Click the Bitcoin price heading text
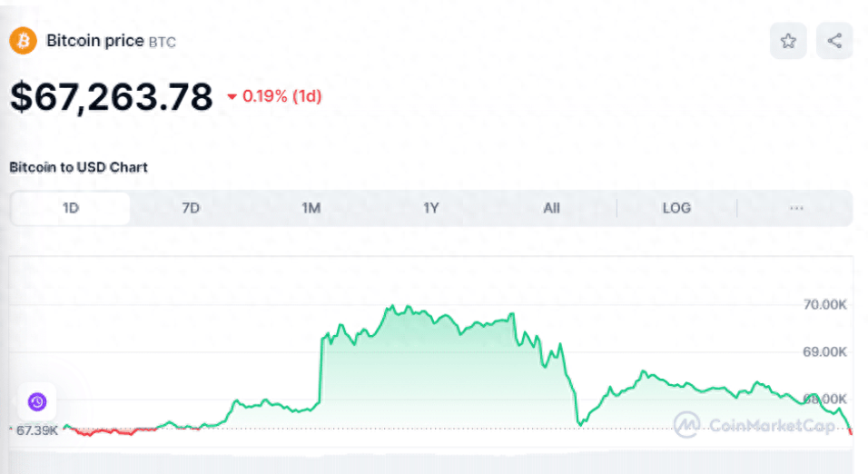The image size is (868, 474). (x=95, y=41)
